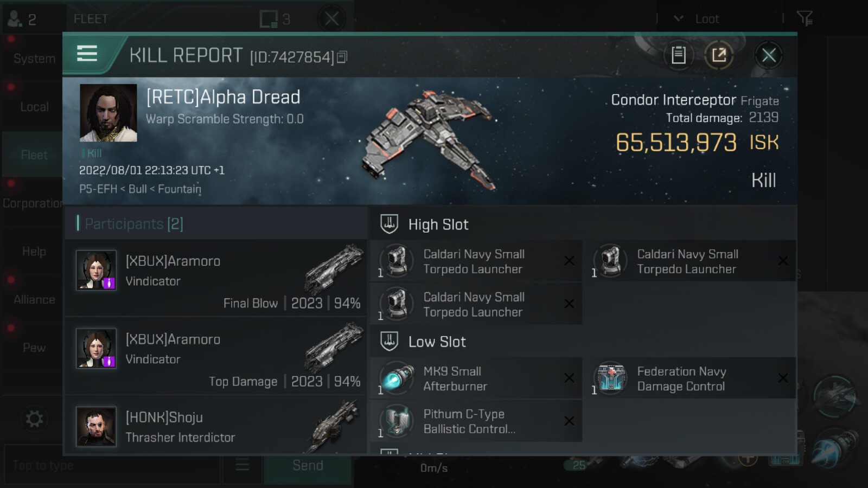Screen dimensions: 868x488
Task: Open the filter icon beside Loot
Action: pyautogui.click(x=805, y=19)
